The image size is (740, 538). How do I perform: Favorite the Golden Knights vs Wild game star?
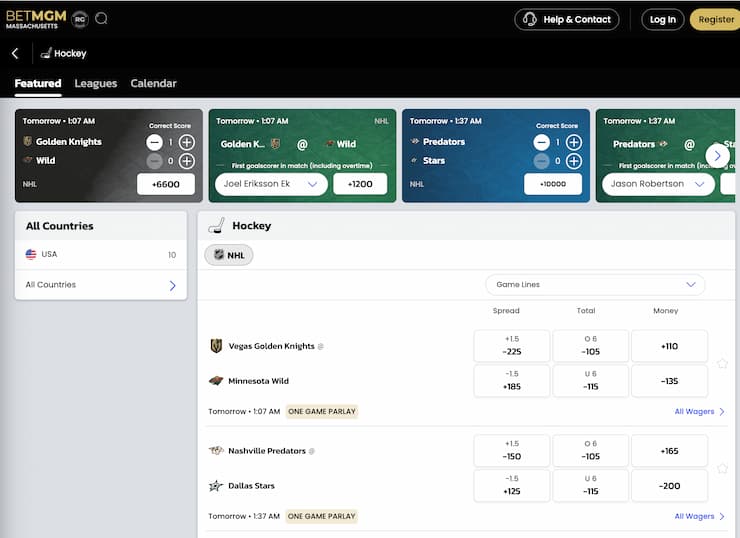tap(722, 363)
